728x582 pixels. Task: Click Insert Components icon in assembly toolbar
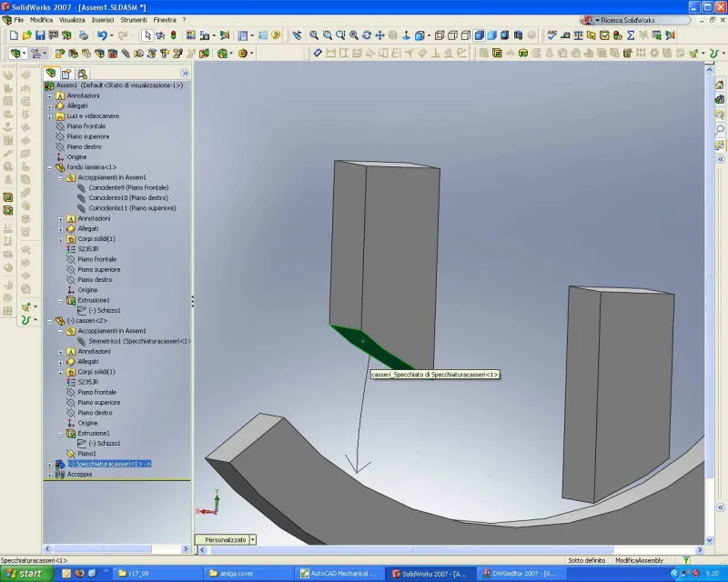point(59,54)
